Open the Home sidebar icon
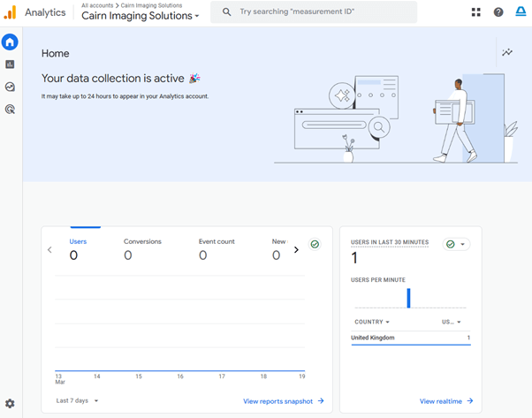Viewport: 532px width, 418px height. 10,42
